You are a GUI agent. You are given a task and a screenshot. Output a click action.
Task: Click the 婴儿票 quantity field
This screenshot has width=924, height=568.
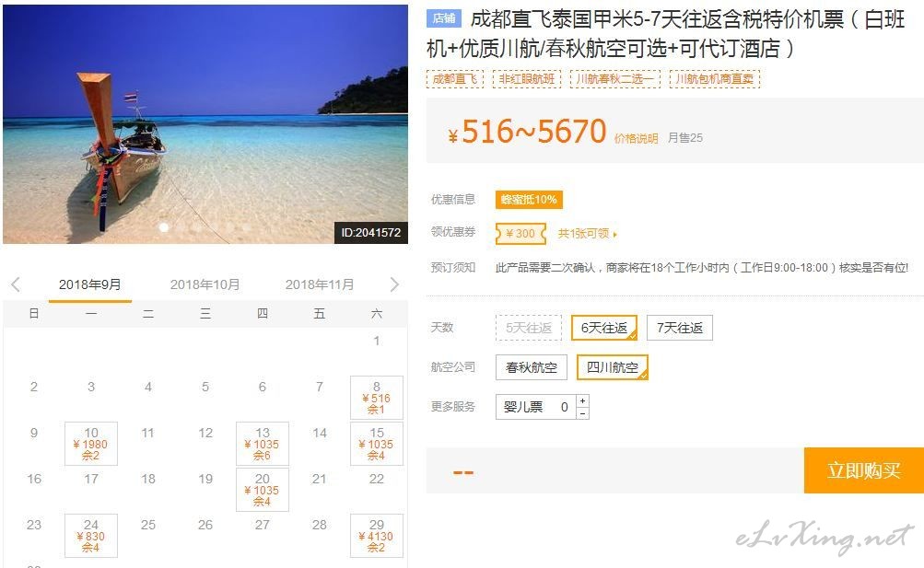535,407
